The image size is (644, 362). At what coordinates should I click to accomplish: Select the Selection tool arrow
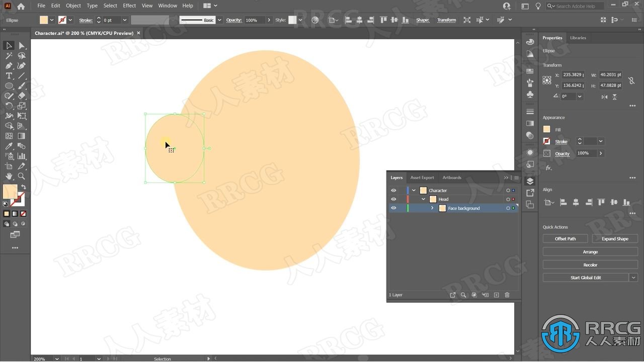[9, 46]
